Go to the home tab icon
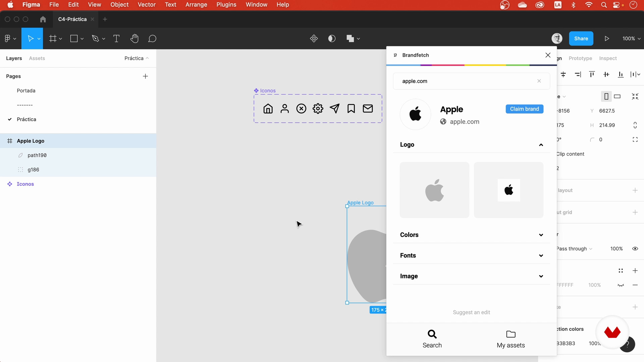644x362 pixels. [x=43, y=19]
